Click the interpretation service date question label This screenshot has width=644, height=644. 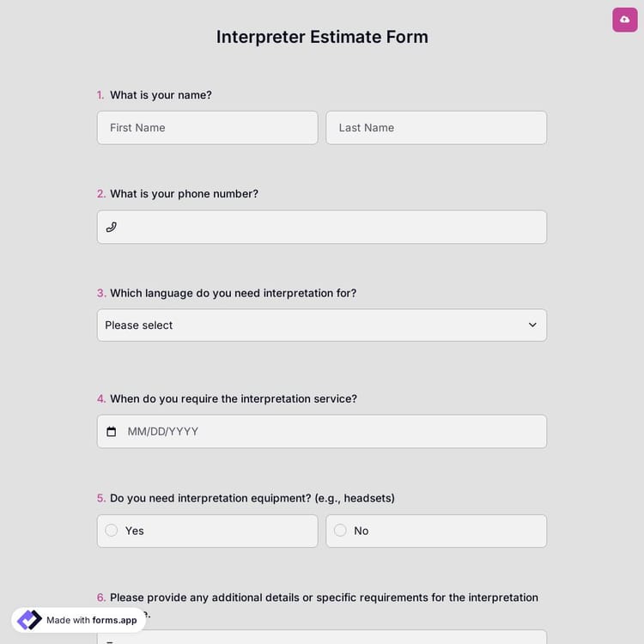point(233,399)
